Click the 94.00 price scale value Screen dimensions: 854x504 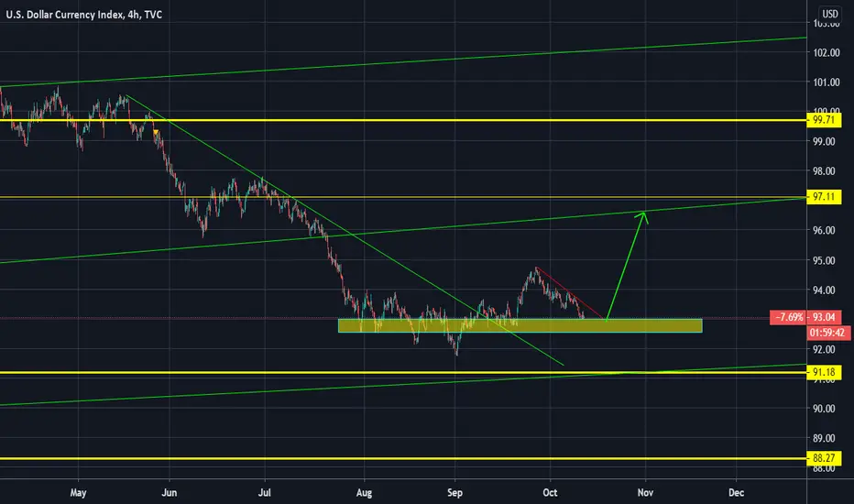(x=824, y=290)
